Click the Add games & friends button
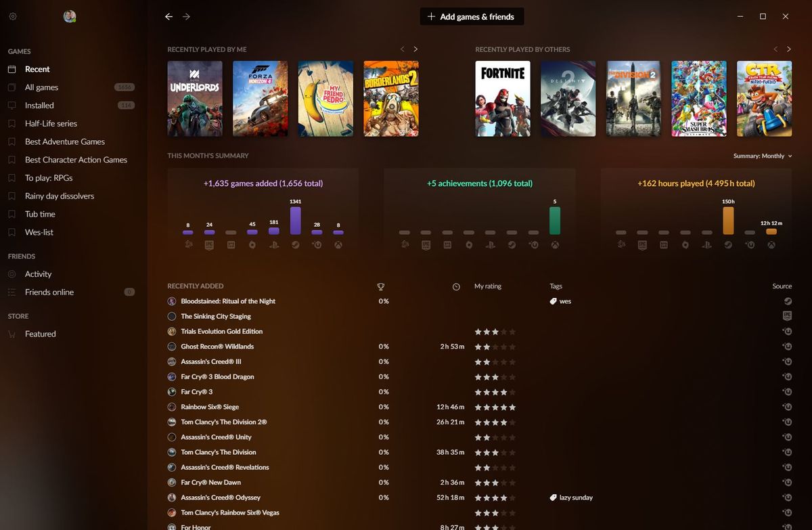 tap(472, 16)
